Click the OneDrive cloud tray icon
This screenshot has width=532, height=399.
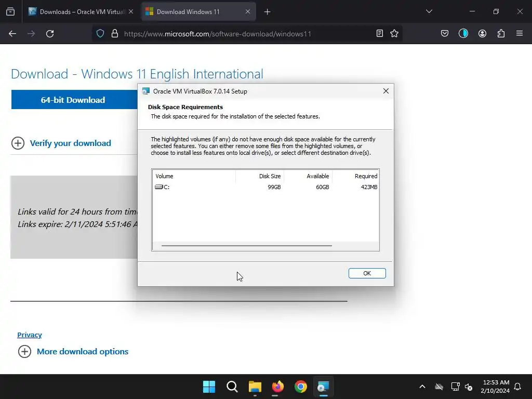(439, 387)
